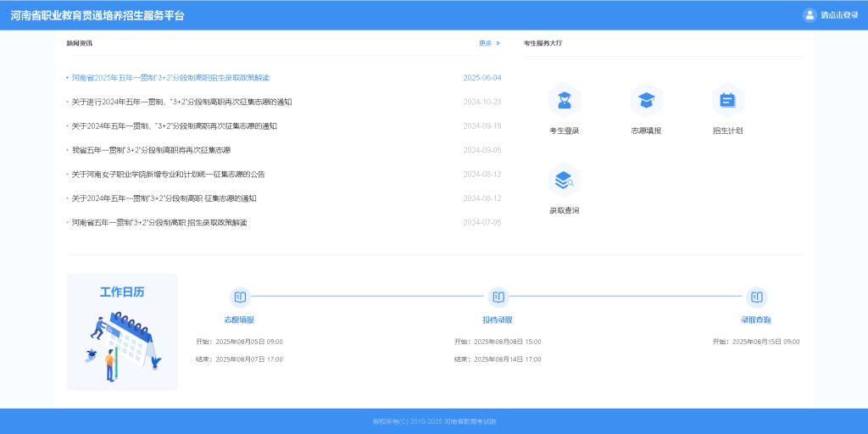This screenshot has height=434, width=868.
Task: Click the 招生计划 enrollment plan icon
Action: 727,101
